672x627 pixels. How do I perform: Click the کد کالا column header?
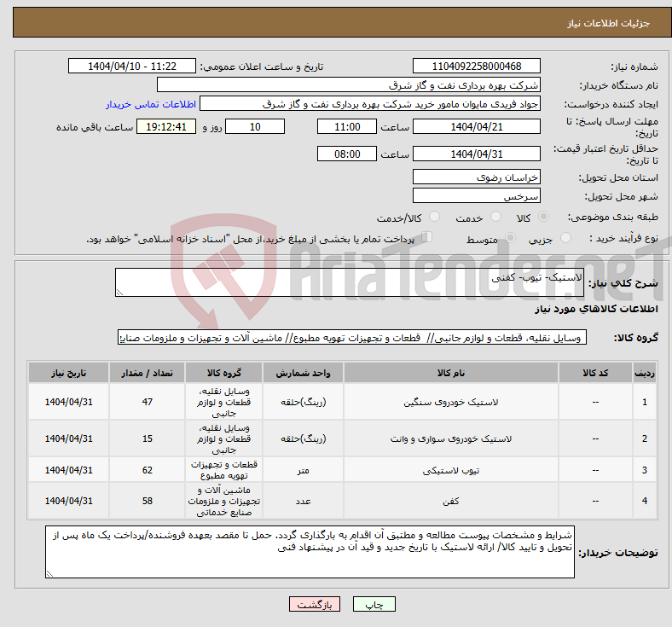coord(595,373)
